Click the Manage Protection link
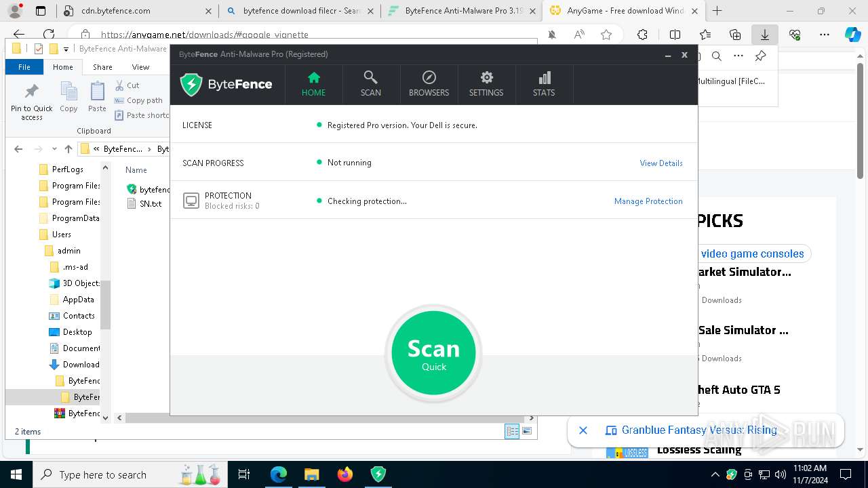Screen dimensions: 868x488 click(648, 201)
